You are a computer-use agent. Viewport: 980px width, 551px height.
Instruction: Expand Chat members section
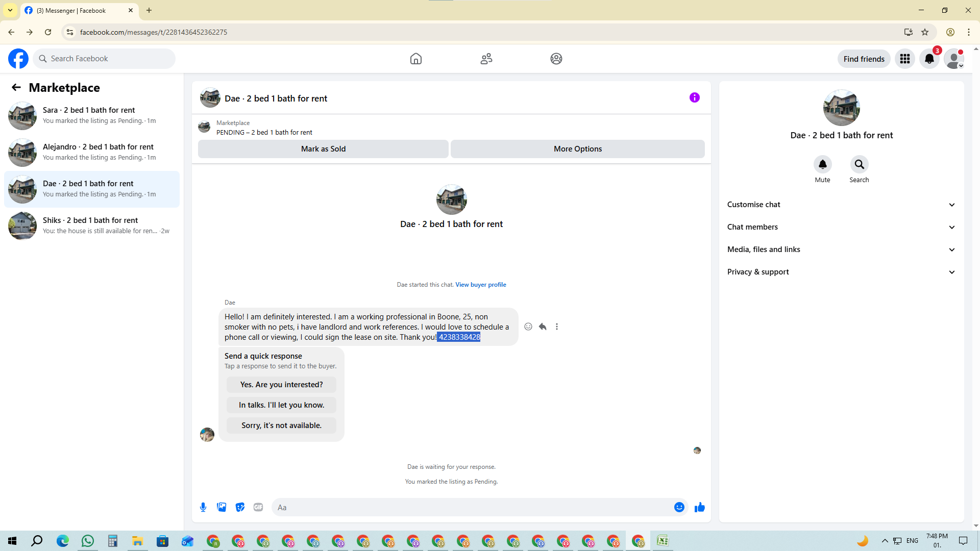tap(841, 227)
